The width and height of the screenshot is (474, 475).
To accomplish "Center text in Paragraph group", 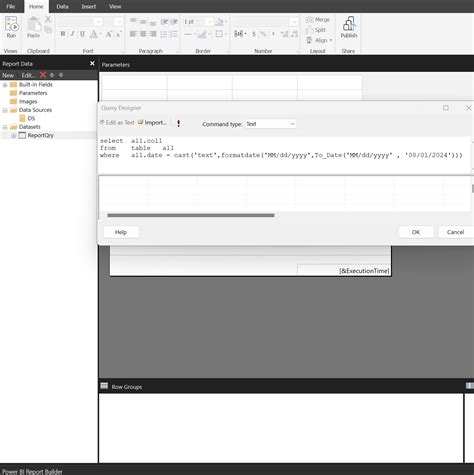I will tap(143, 34).
